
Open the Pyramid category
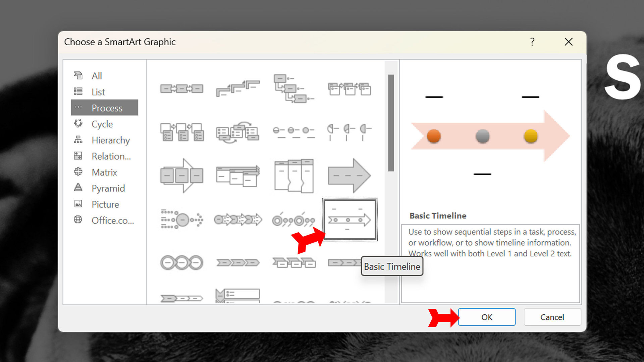click(x=108, y=188)
